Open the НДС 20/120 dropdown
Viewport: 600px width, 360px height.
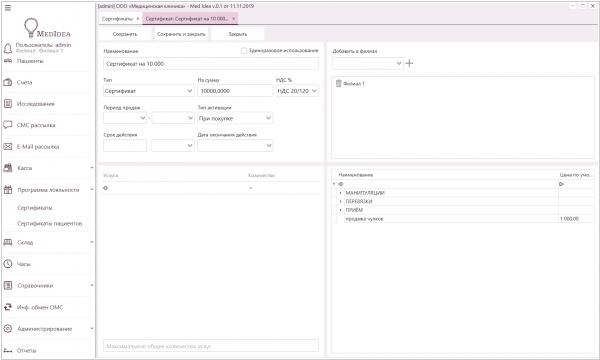pyautogui.click(x=297, y=91)
